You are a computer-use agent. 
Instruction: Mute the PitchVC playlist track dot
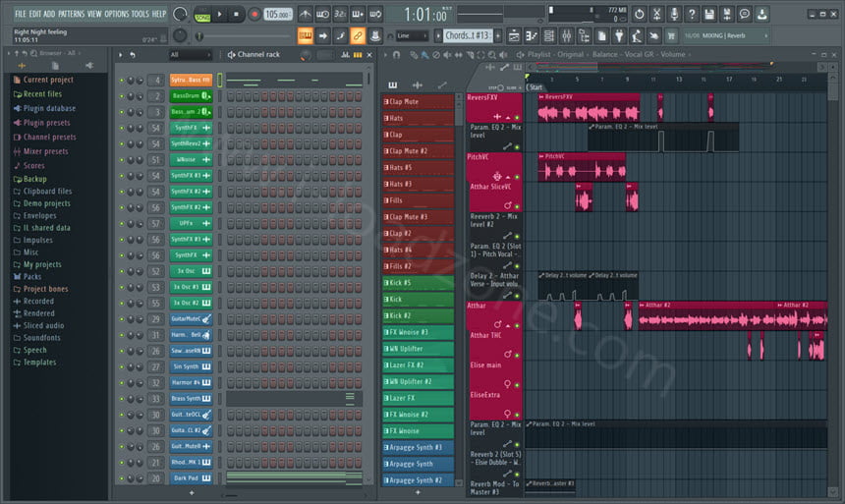click(x=517, y=177)
